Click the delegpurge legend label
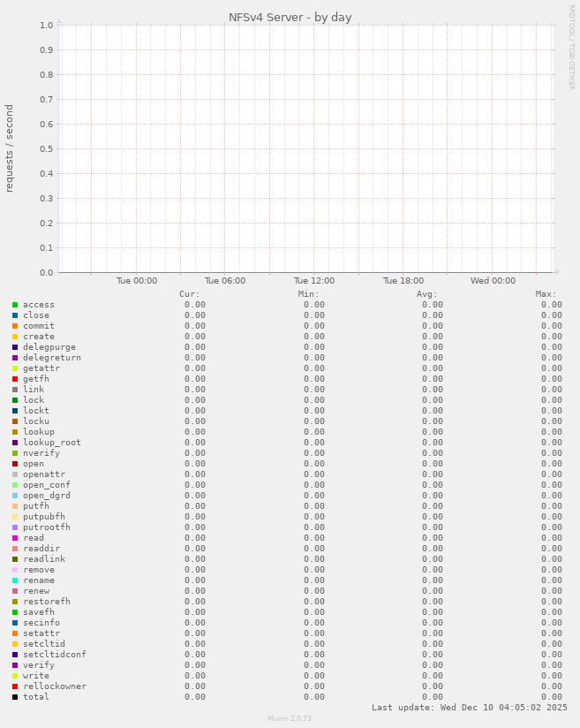Image resolution: width=580 pixels, height=728 pixels. tap(49, 347)
